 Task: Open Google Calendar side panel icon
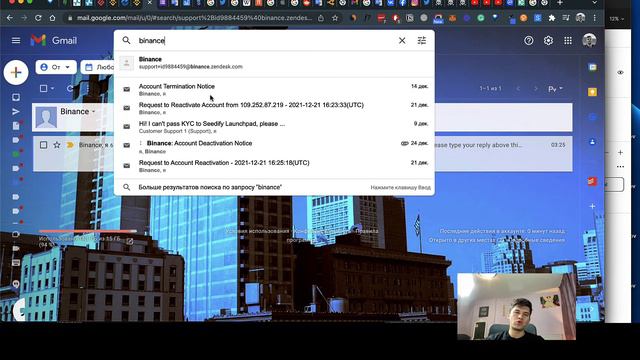click(x=592, y=67)
